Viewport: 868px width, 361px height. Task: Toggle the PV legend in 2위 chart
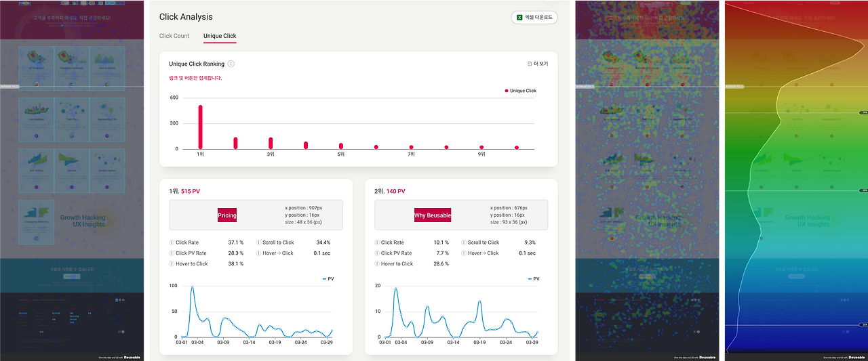pos(534,278)
